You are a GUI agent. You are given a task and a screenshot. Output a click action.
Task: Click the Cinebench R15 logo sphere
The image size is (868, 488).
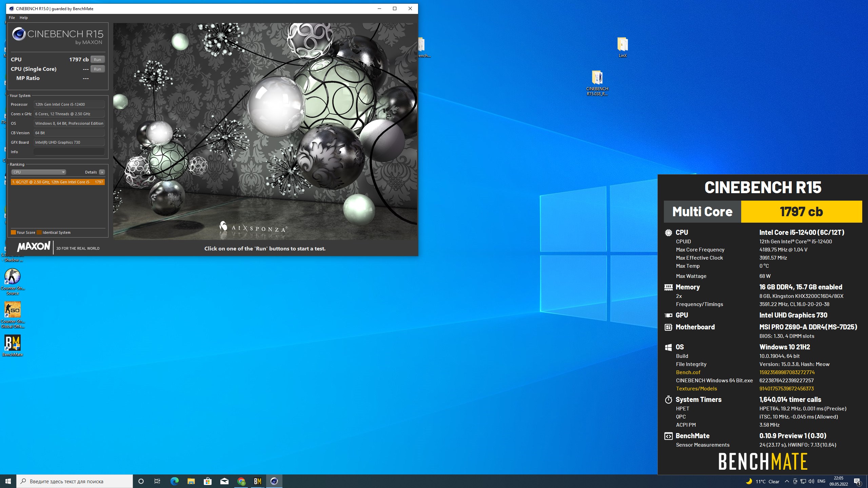click(x=19, y=34)
